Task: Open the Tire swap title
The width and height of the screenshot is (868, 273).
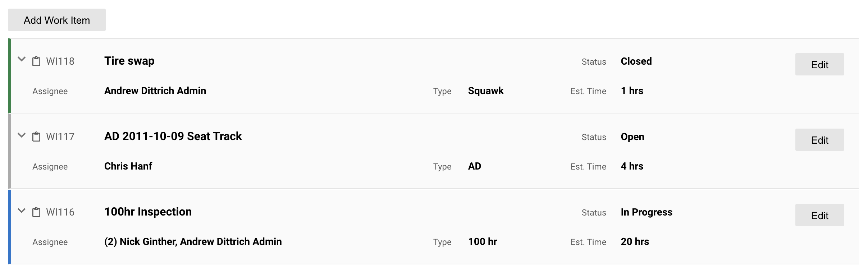Action: (129, 61)
